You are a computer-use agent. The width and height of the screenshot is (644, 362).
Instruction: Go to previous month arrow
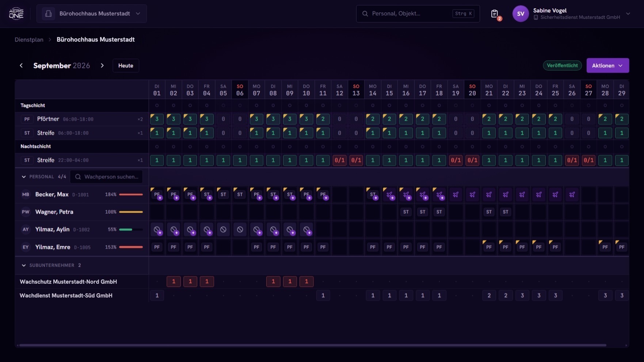click(x=21, y=65)
